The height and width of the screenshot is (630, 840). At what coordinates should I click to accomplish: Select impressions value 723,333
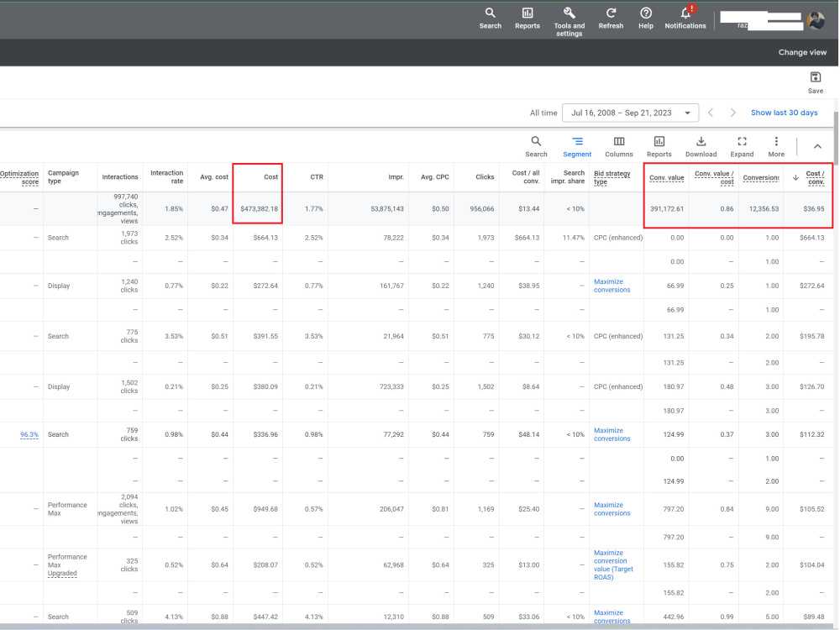click(391, 386)
